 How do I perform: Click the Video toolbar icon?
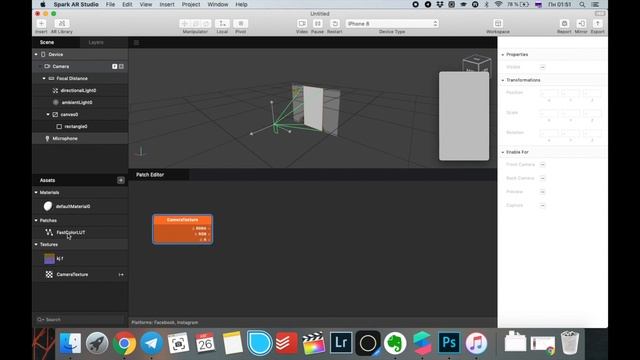[302, 23]
